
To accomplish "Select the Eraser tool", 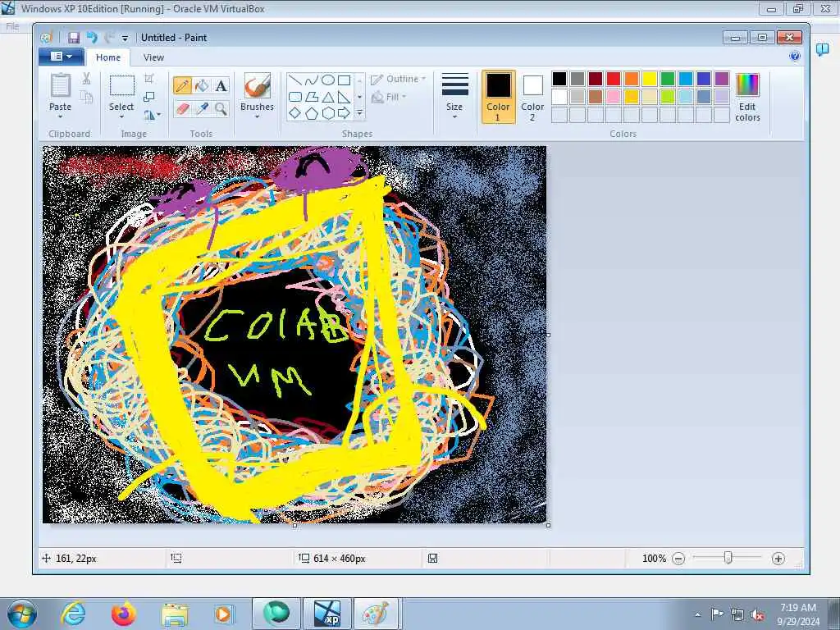I will click(182, 109).
